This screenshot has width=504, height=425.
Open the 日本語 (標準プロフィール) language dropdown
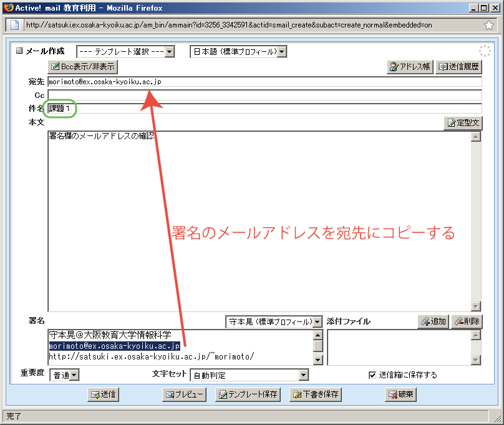tap(238, 52)
